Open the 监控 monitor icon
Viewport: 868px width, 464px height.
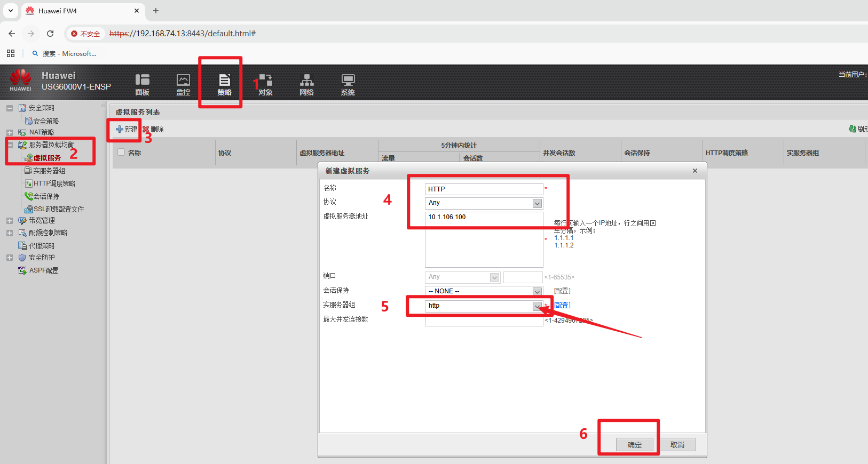click(x=183, y=84)
